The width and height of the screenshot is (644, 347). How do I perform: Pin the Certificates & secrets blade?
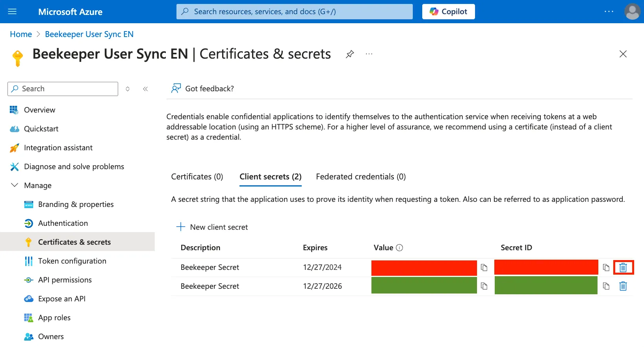(x=350, y=54)
